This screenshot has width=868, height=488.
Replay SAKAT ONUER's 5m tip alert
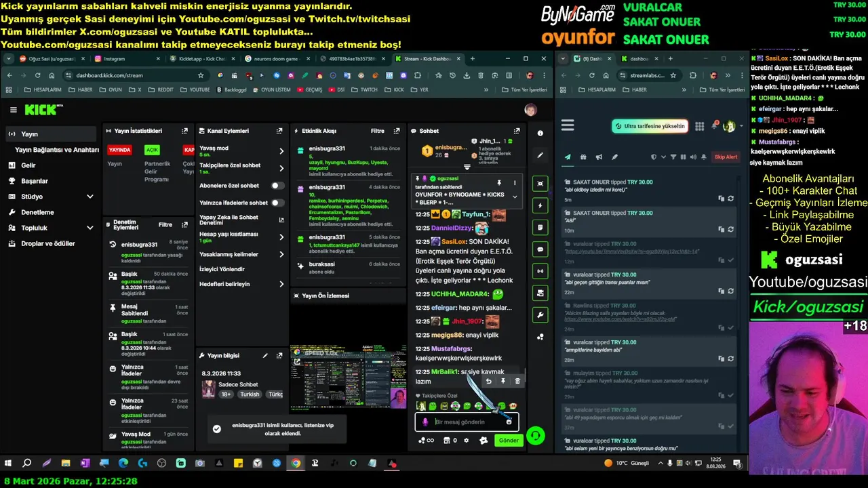(x=730, y=199)
